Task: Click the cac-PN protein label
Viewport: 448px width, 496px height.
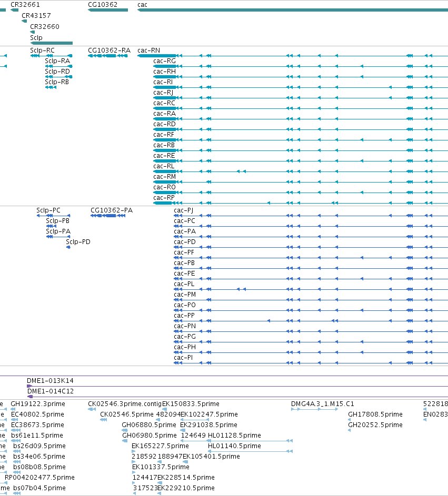Action: [x=185, y=326]
